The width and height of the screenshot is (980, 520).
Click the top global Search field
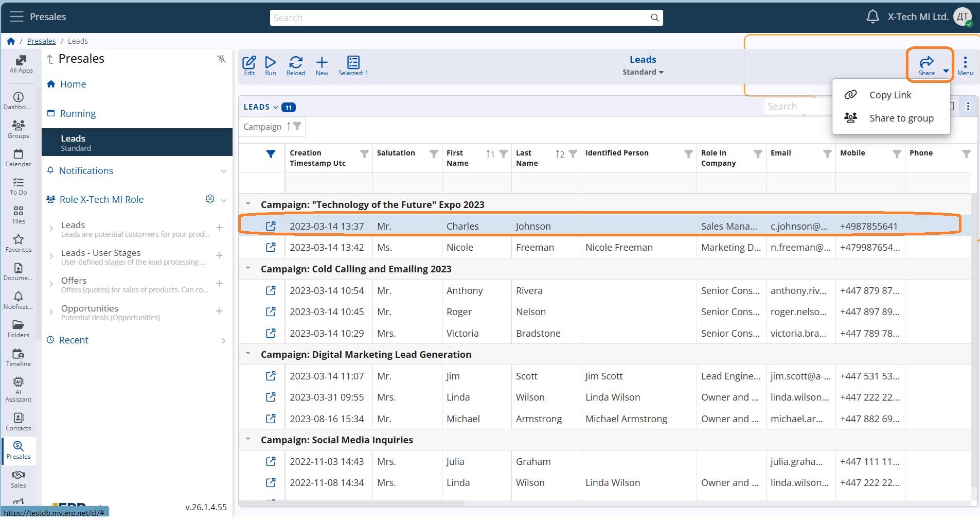[x=466, y=18]
